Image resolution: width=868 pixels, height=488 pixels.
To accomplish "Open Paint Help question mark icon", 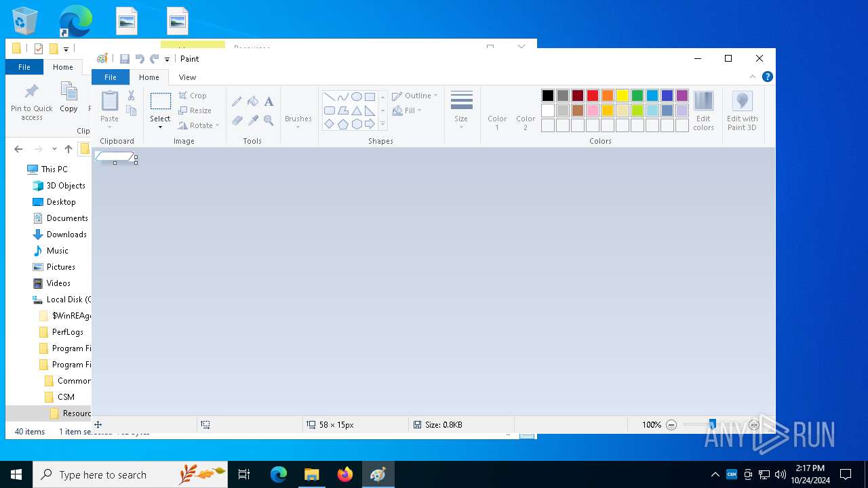I will click(x=767, y=77).
